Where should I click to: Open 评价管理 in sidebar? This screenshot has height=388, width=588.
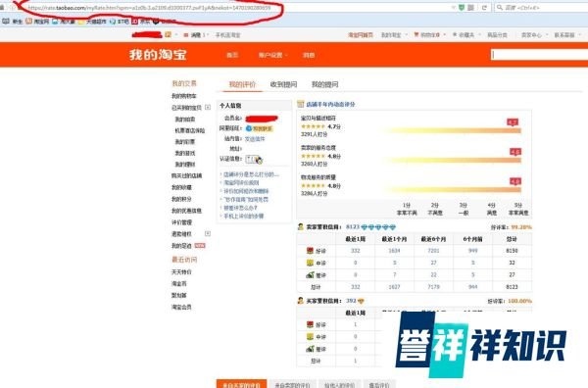coord(181,222)
